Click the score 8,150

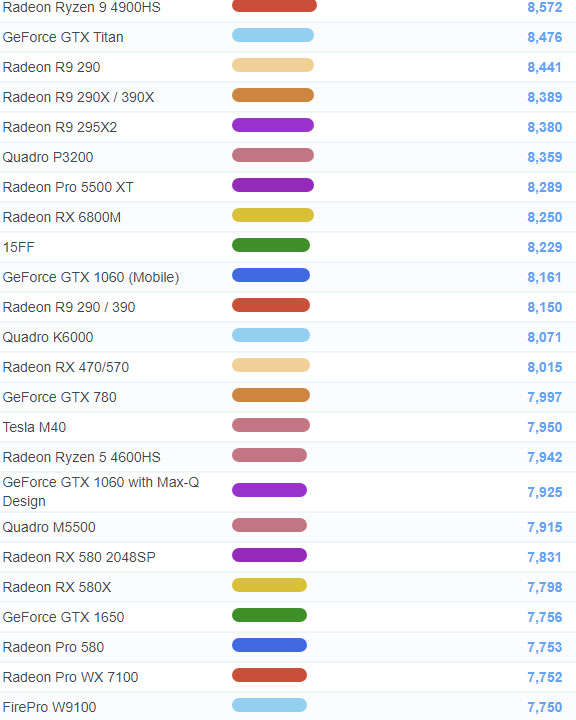coord(545,307)
